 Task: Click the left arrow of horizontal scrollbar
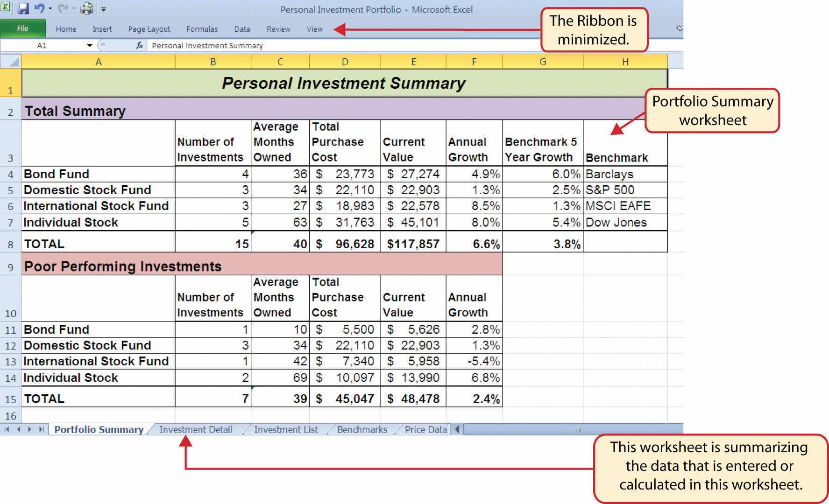click(x=457, y=429)
